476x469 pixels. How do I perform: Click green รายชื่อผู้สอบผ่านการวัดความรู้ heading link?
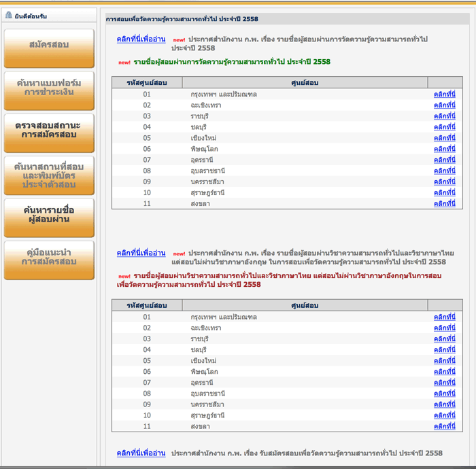(x=232, y=62)
